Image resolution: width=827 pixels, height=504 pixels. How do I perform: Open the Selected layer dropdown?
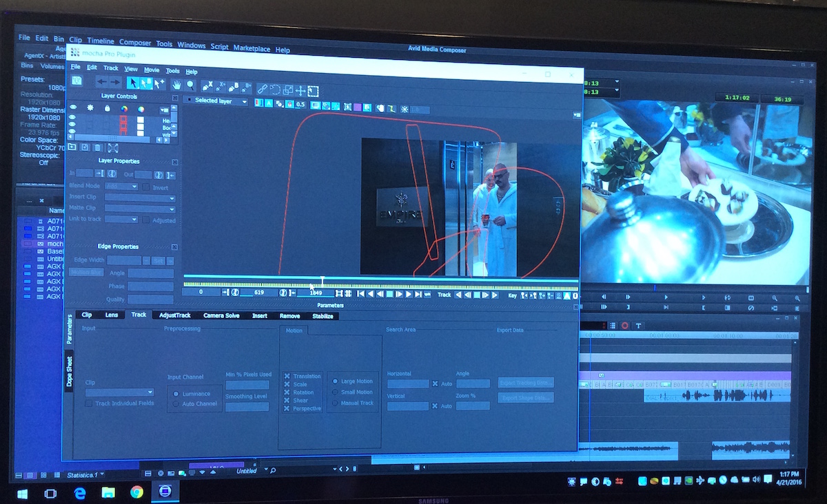(x=216, y=101)
